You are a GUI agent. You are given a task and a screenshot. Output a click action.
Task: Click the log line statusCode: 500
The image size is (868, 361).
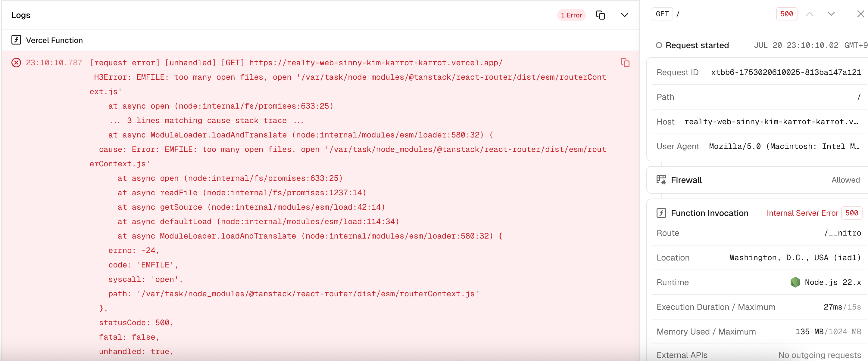click(136, 323)
